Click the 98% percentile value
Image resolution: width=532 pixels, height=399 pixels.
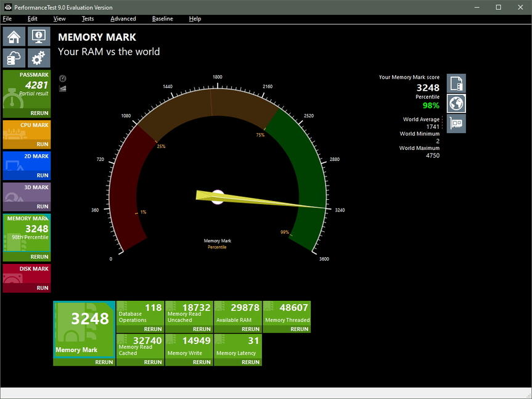(x=431, y=105)
